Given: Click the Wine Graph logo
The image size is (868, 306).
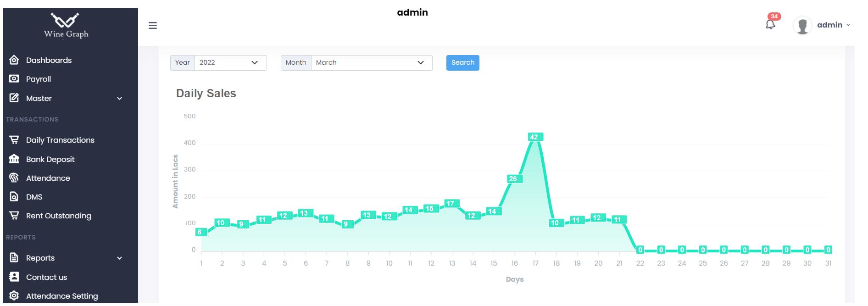Looking at the screenshot, I should point(66,26).
